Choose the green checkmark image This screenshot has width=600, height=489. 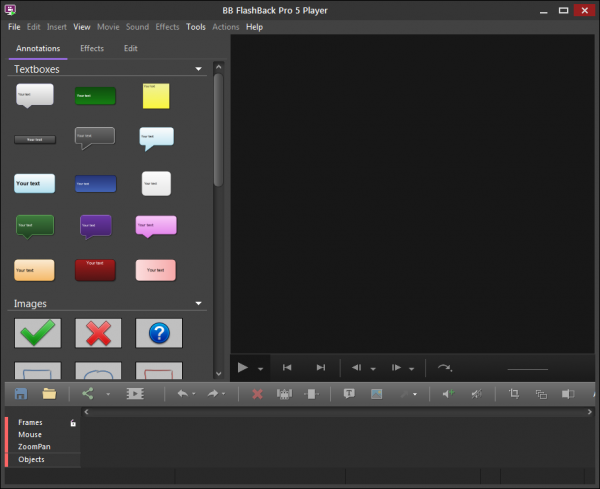click(x=38, y=333)
